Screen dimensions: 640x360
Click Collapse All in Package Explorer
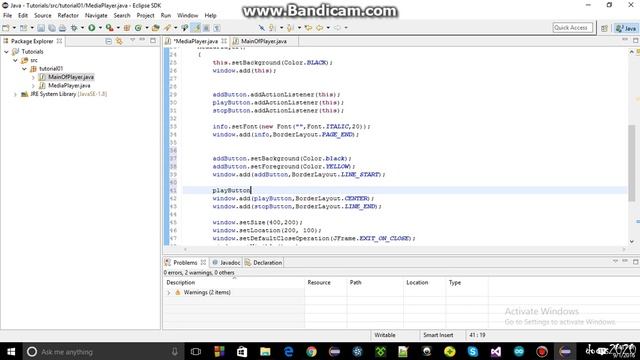tap(109, 41)
